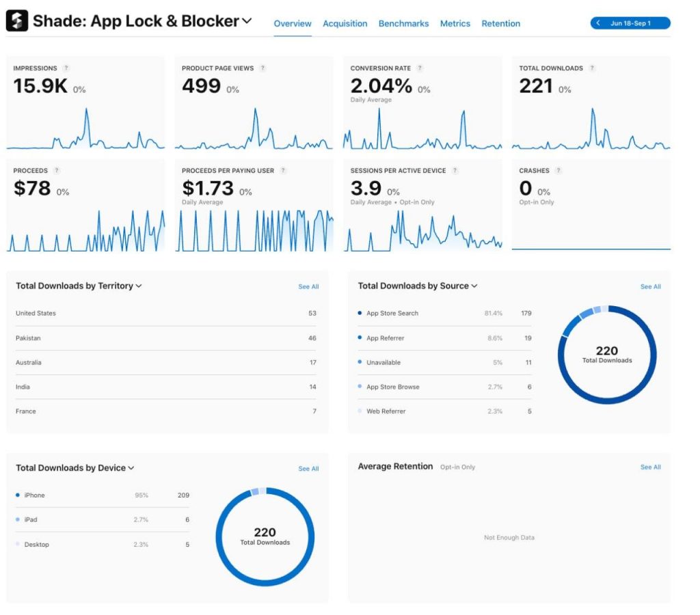Click See All for Downloads by Source
Screen dimensions: 700x615
pos(651,286)
